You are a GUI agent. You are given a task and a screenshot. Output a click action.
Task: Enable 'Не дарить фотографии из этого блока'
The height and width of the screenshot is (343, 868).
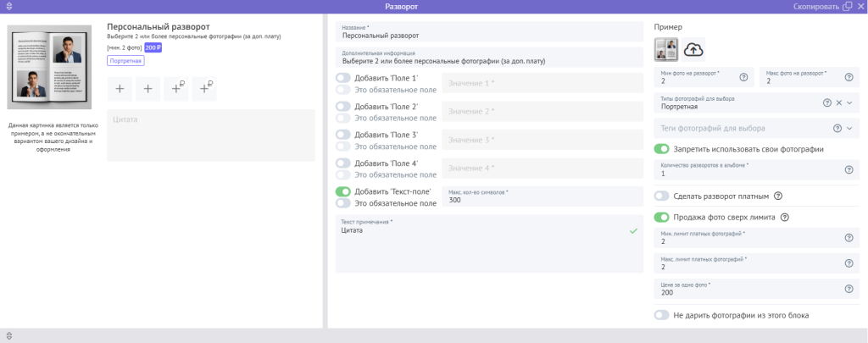[662, 315]
